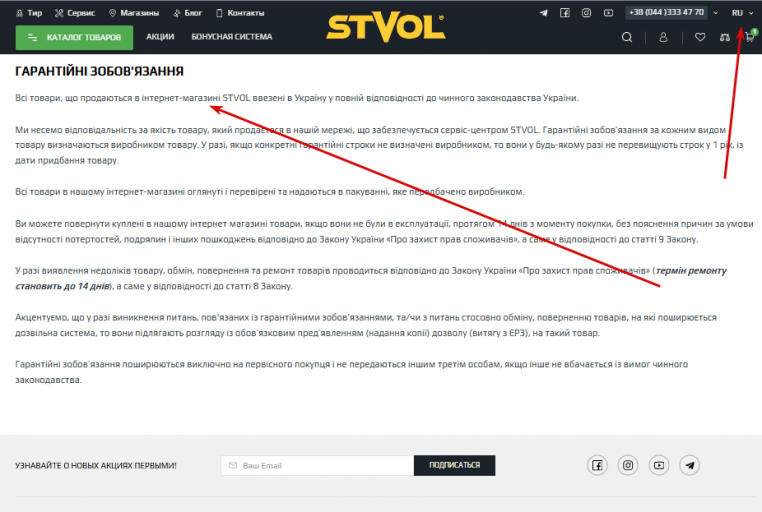Viewport: 762px width, 512px height.
Task: Open Telegram icon in header
Action: [543, 13]
